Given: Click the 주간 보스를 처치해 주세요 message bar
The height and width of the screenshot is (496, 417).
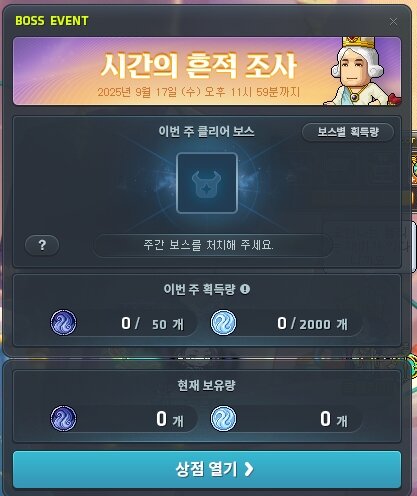Looking at the screenshot, I should tap(213, 245).
